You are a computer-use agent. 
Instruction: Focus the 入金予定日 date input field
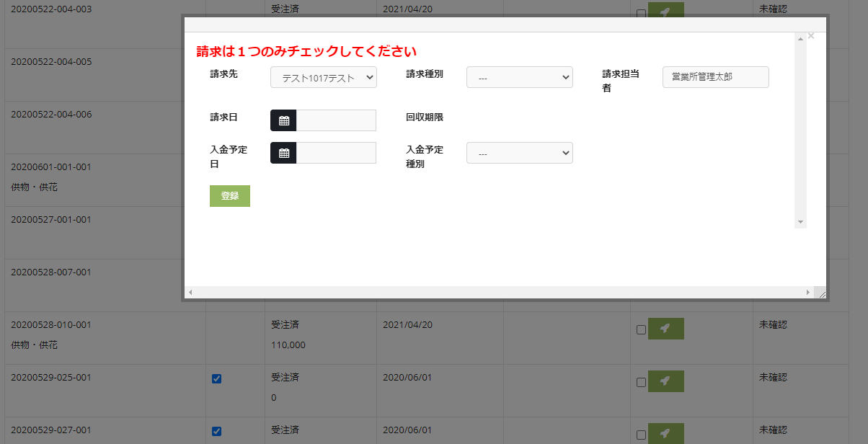click(x=336, y=153)
